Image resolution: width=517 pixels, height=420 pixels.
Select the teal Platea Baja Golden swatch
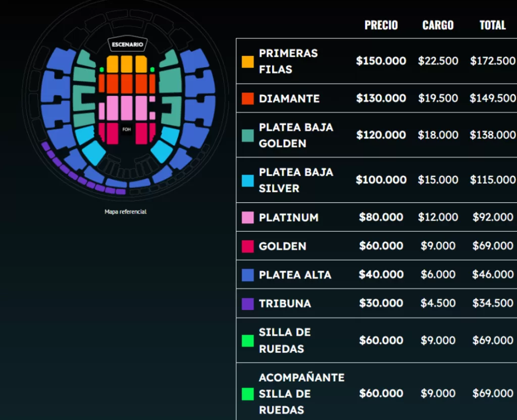(247, 135)
